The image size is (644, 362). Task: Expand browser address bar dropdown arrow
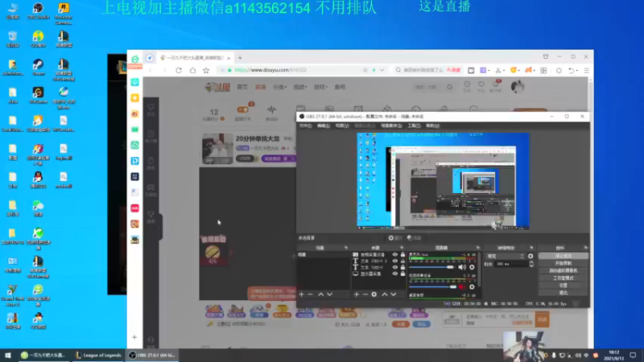[x=382, y=70]
